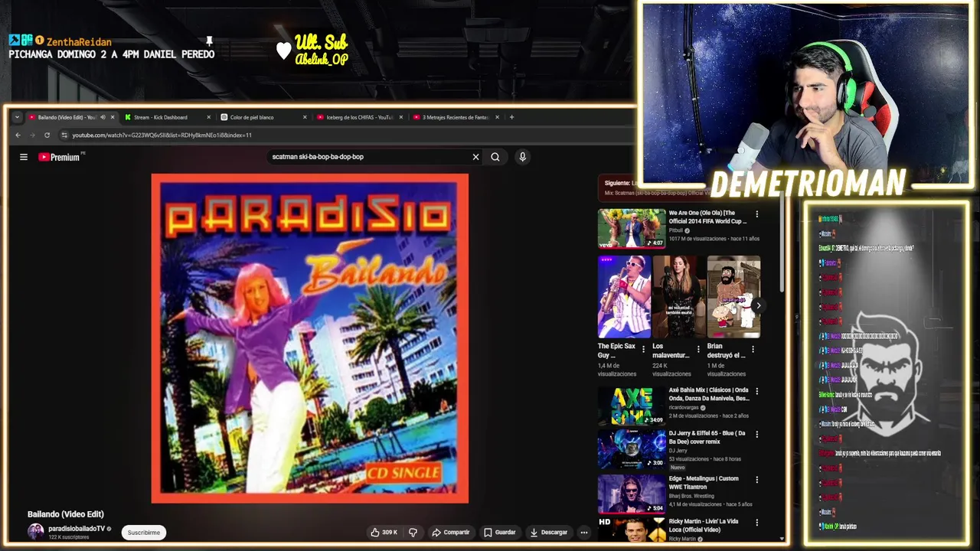The image size is (980, 551).
Task: Click the Compartir share button
Action: 450,533
